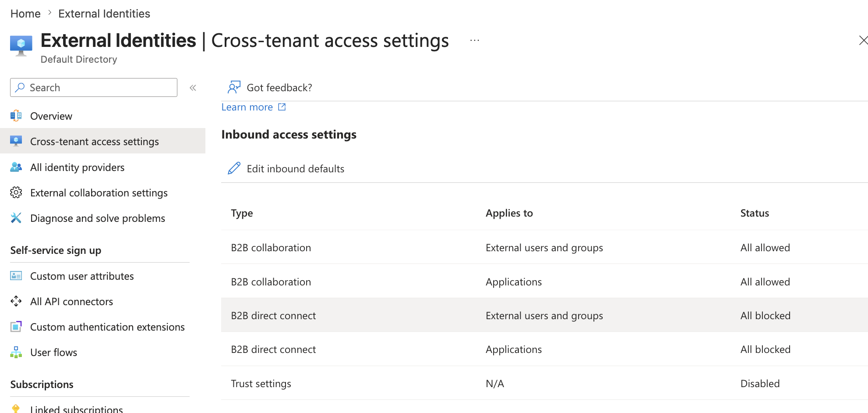Select Cross-tenant access settings menu item
The width and height of the screenshot is (868, 413).
[x=102, y=141]
